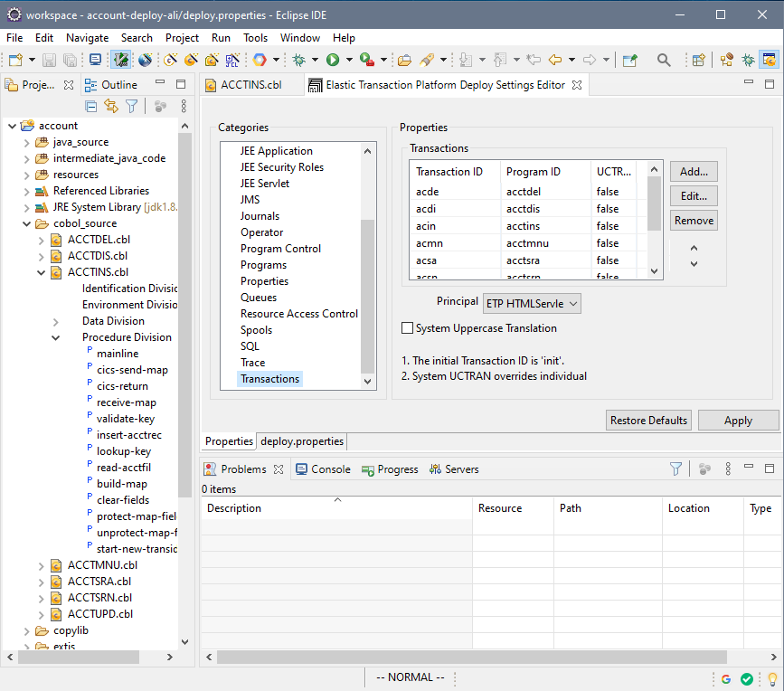The width and height of the screenshot is (784, 691).
Task: Click the pen-nib toolbar icon
Action: 427,60
